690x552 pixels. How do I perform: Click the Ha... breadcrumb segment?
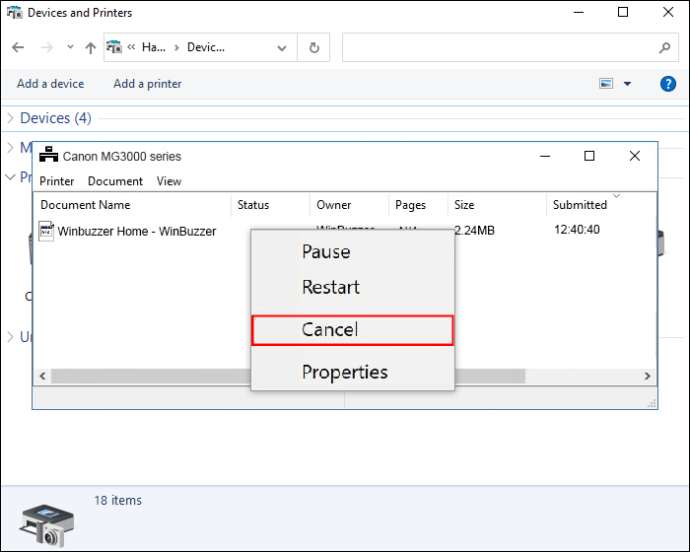[154, 47]
